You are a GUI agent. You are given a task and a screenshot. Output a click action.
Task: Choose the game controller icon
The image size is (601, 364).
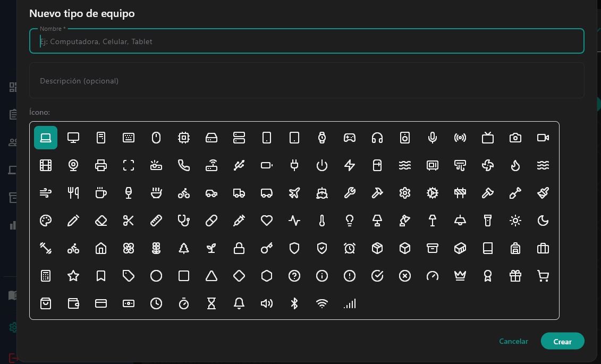point(350,138)
